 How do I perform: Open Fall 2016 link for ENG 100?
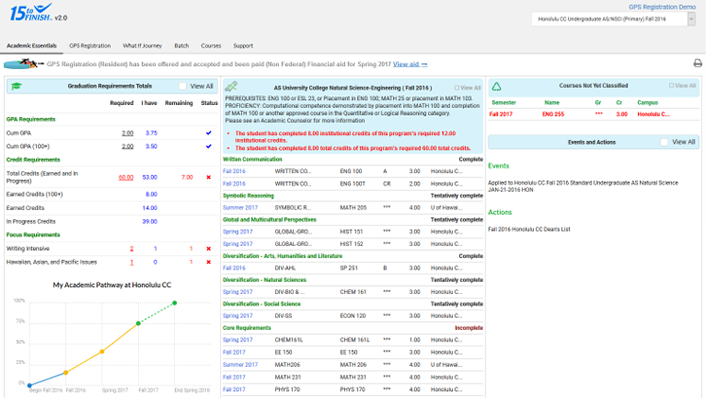click(x=234, y=171)
